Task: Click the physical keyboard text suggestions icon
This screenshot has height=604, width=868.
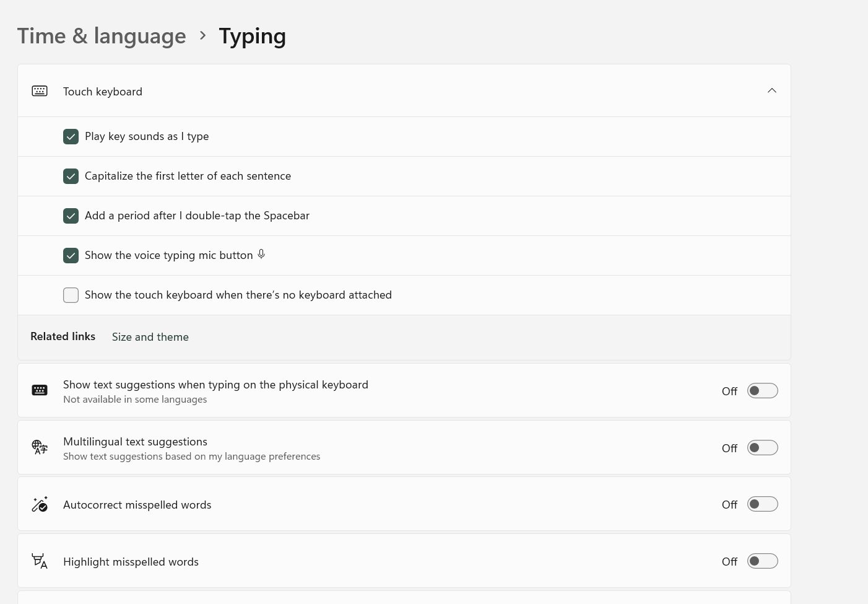Action: point(40,390)
